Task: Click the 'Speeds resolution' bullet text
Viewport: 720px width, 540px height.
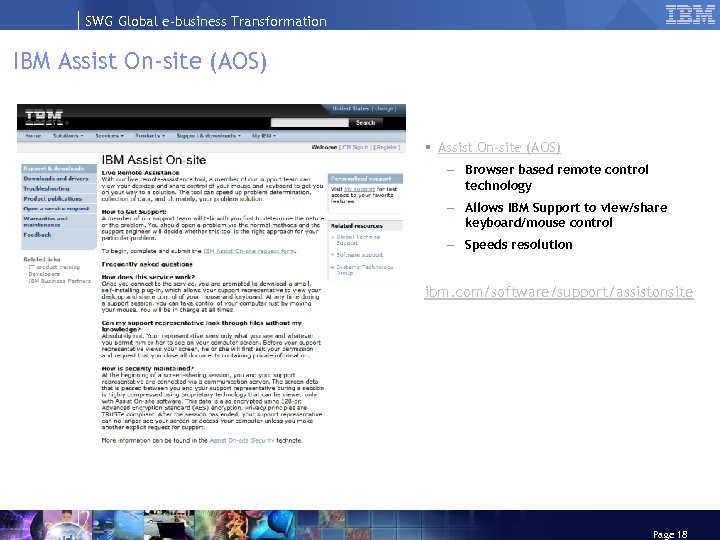Action: point(518,245)
